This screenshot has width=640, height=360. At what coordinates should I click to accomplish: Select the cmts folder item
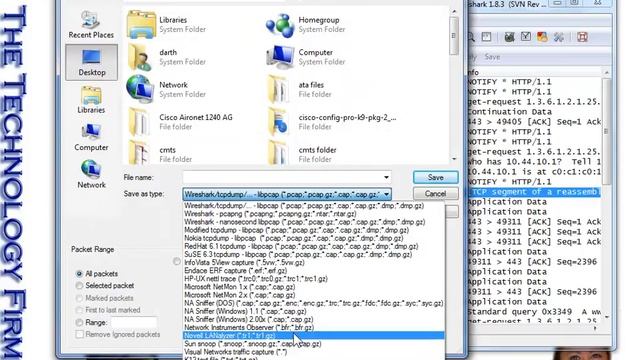point(302,154)
